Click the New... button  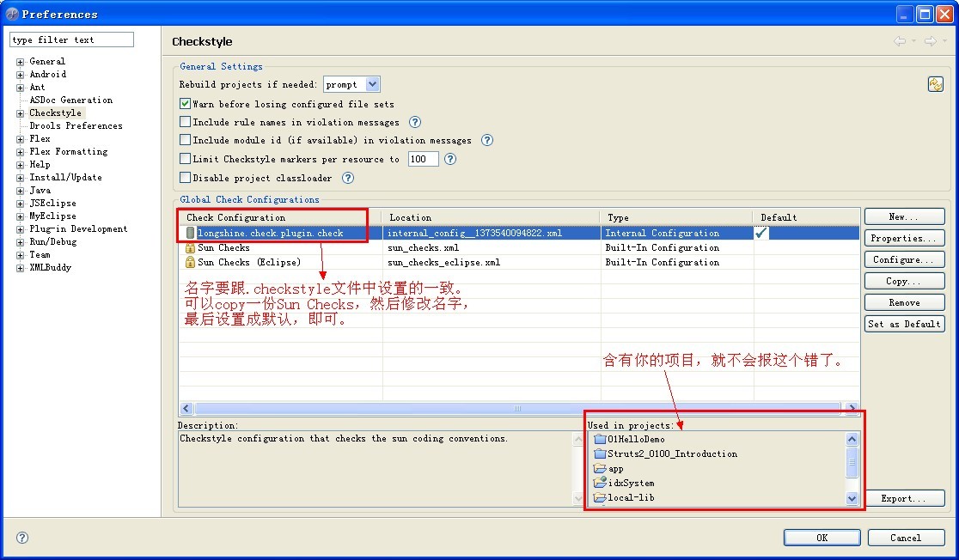(x=905, y=216)
